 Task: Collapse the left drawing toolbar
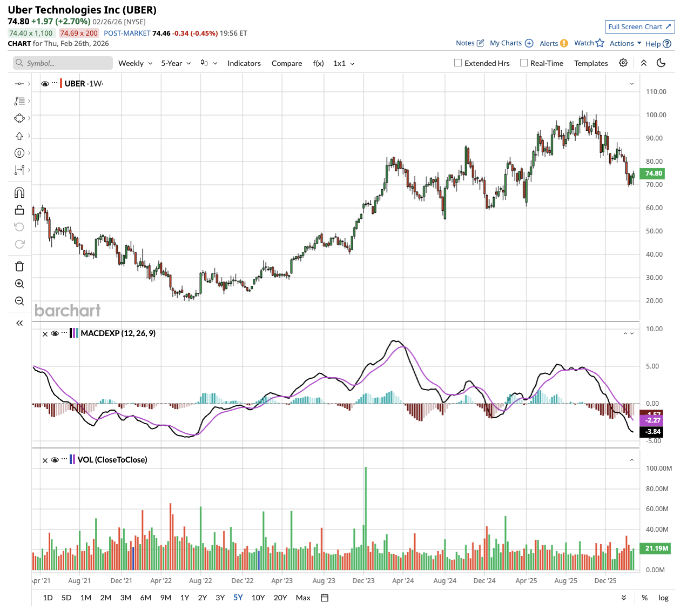click(19, 323)
